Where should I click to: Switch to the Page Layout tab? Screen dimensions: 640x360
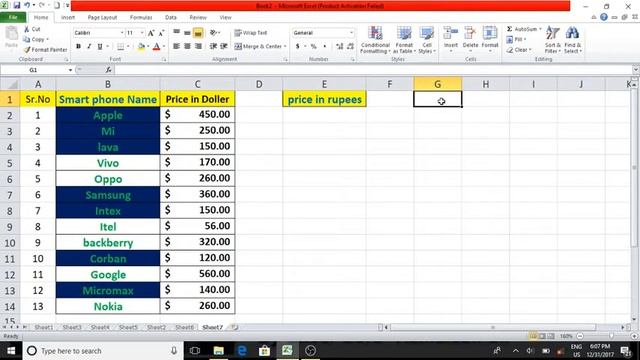102,18
